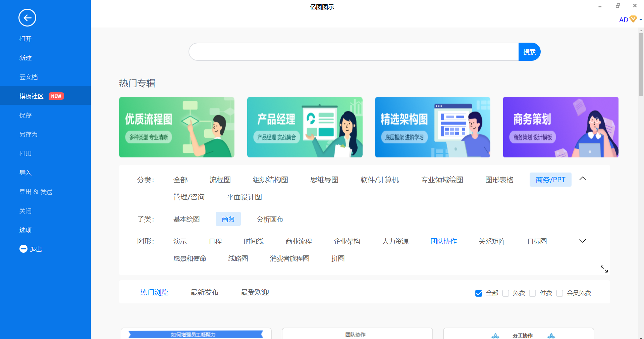Switch to the 最受欢迎 tab
The height and width of the screenshot is (339, 644).
255,292
